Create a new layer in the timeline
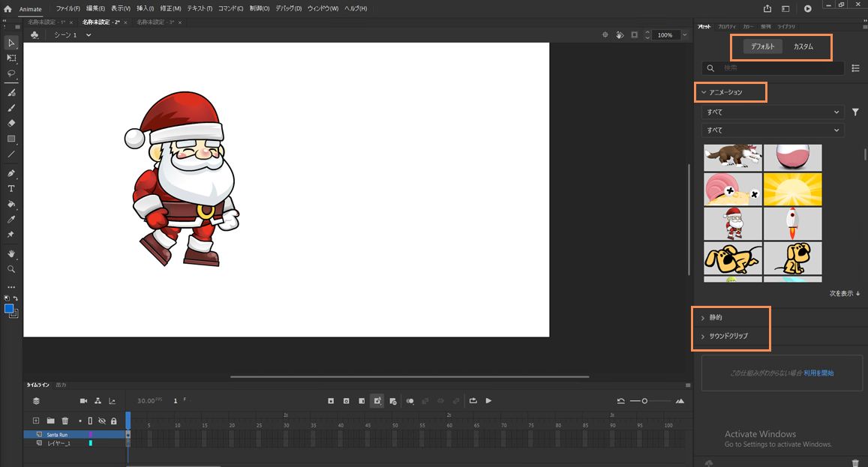 click(36, 421)
